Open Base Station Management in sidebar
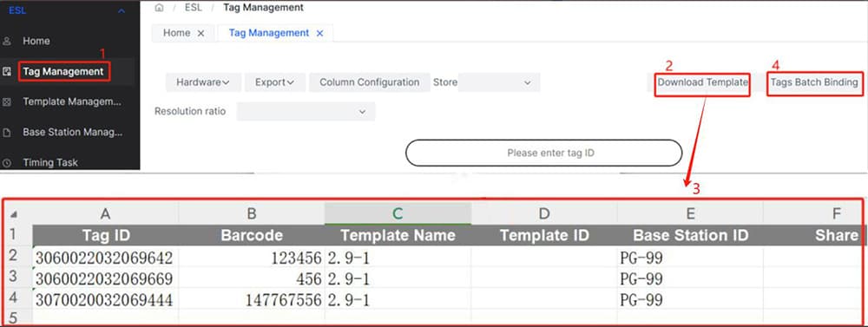This screenshot has height=327, width=868. click(x=73, y=132)
